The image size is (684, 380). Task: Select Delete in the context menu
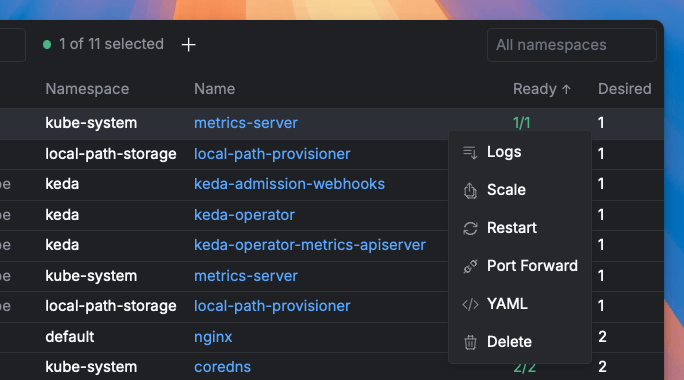coord(520,342)
